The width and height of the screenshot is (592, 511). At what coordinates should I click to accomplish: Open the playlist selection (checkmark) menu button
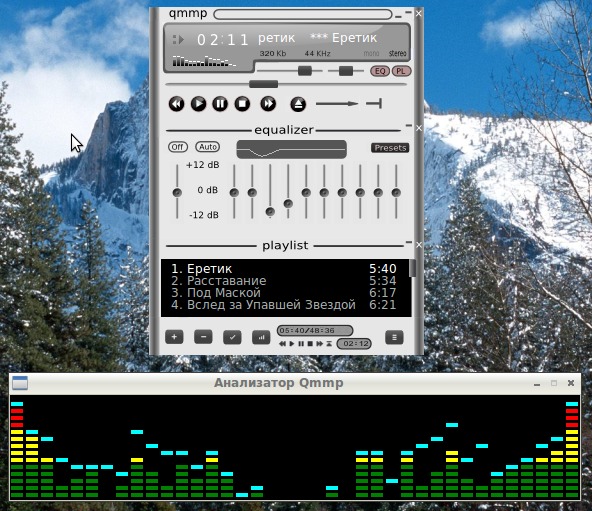[232, 337]
